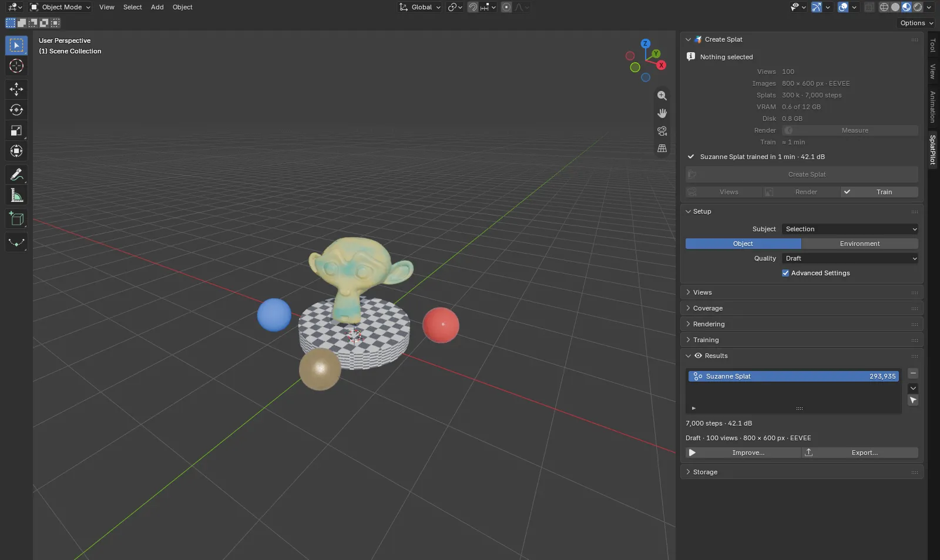Open the Quality Draft dropdown
Viewport: 940px width, 560px height.
[x=850, y=258]
